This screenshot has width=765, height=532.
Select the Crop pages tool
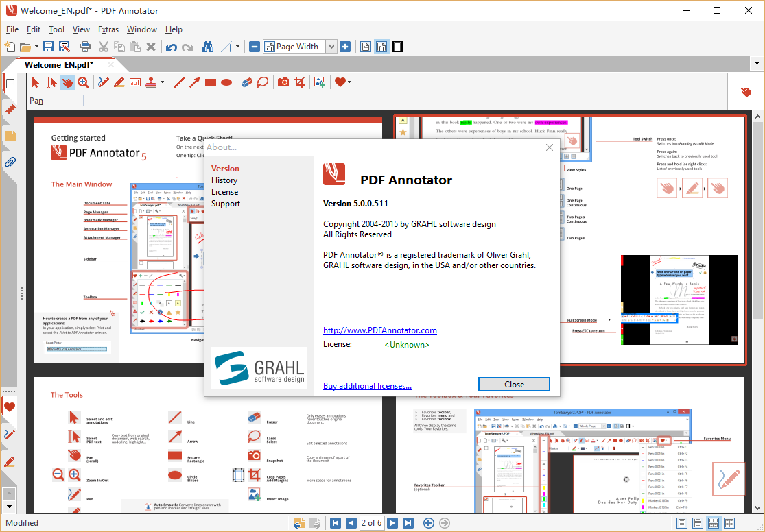tap(299, 82)
